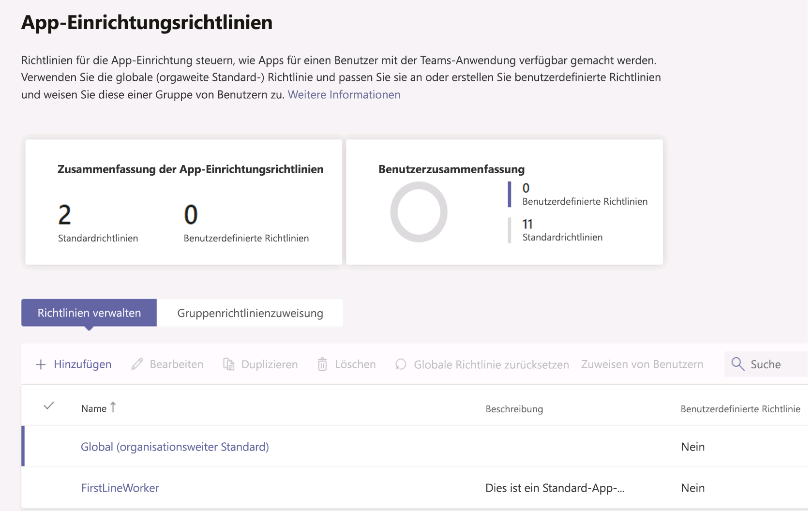Screen dimensions: 812x511
Task: Click the pencil icon for Bearbeiten
Action: (137, 364)
